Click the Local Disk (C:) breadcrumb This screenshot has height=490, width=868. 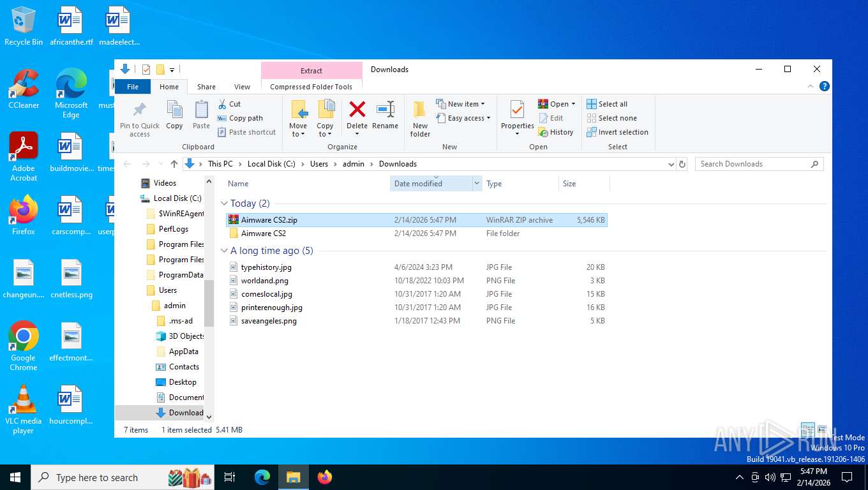click(271, 164)
